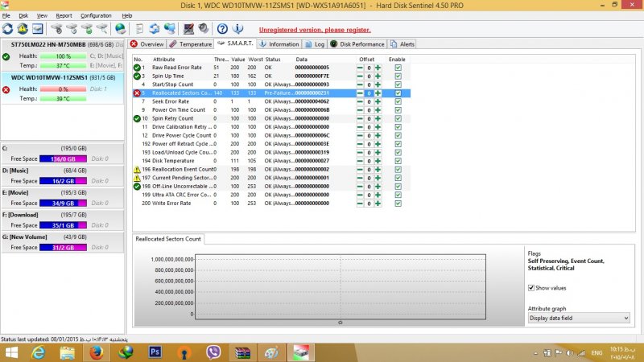Click the disk panel view toolbar icon
The height and width of the screenshot is (362, 644).
click(38, 29)
